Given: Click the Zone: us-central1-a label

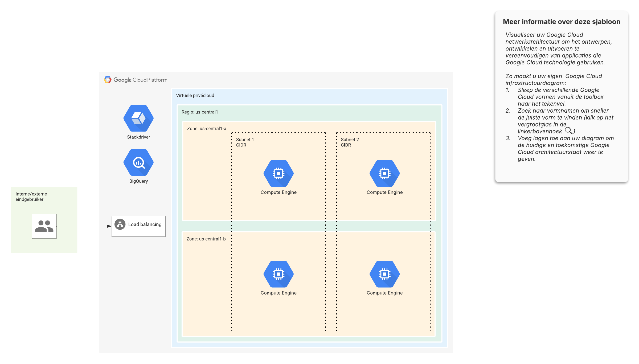Looking at the screenshot, I should pyautogui.click(x=207, y=129).
